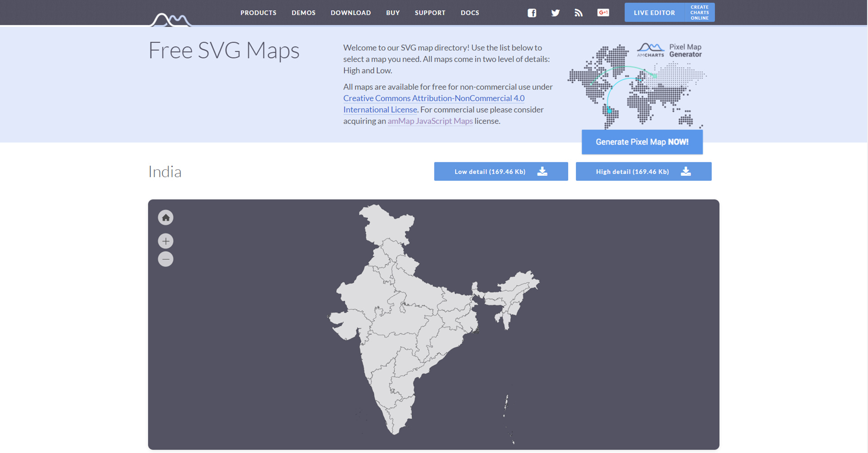Zoom out on the India map
868x453 pixels.
[165, 259]
